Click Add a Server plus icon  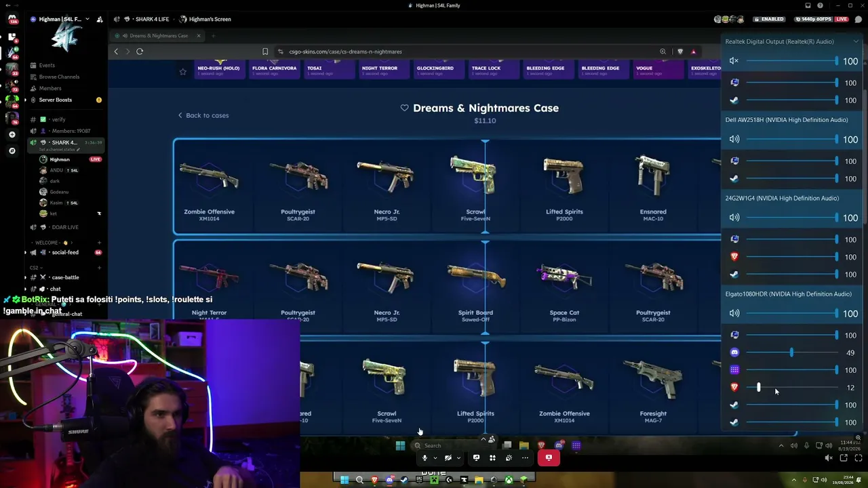[12, 135]
